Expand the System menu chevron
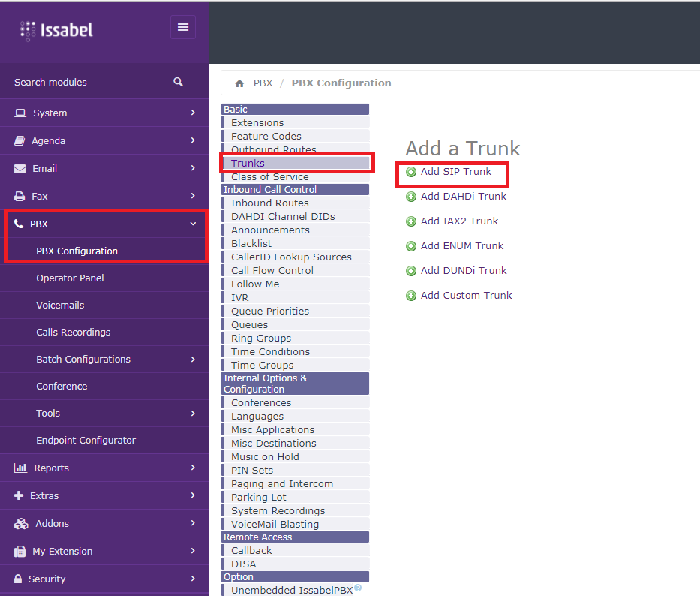Image resolution: width=700 pixels, height=596 pixels. (x=193, y=113)
